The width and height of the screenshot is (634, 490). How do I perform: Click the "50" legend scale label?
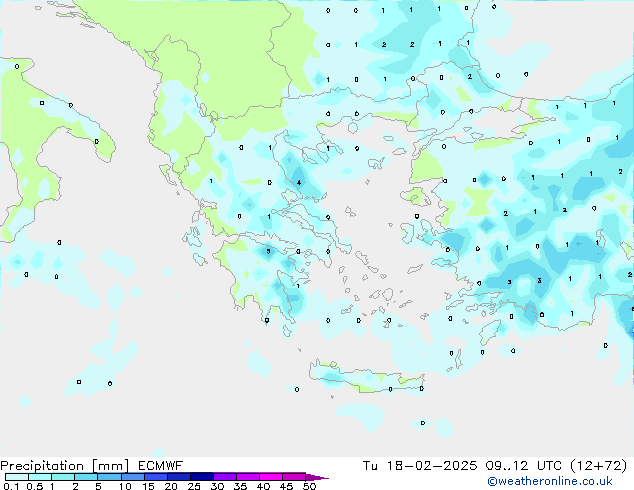(310, 486)
